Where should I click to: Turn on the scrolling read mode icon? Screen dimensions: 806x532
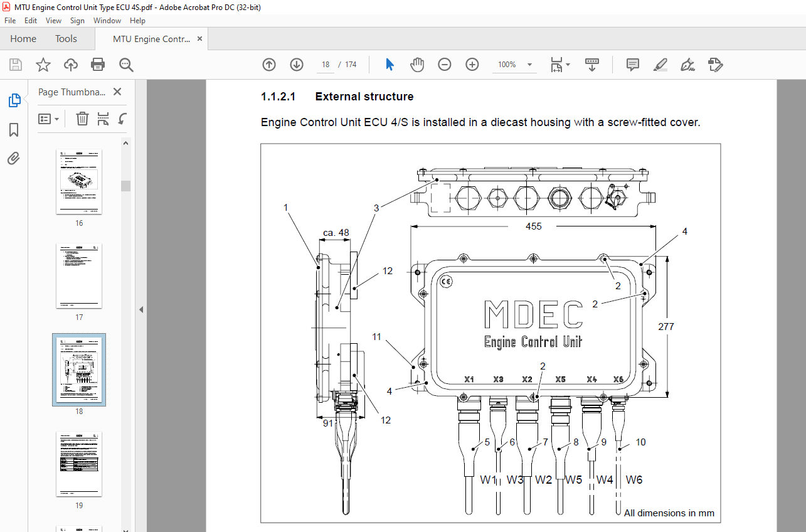coord(592,65)
